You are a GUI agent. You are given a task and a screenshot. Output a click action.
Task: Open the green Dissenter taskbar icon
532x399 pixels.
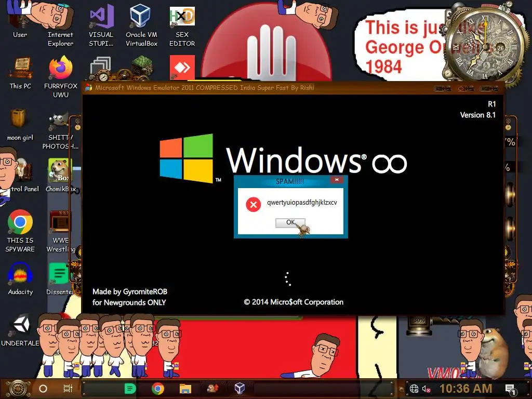(x=130, y=389)
